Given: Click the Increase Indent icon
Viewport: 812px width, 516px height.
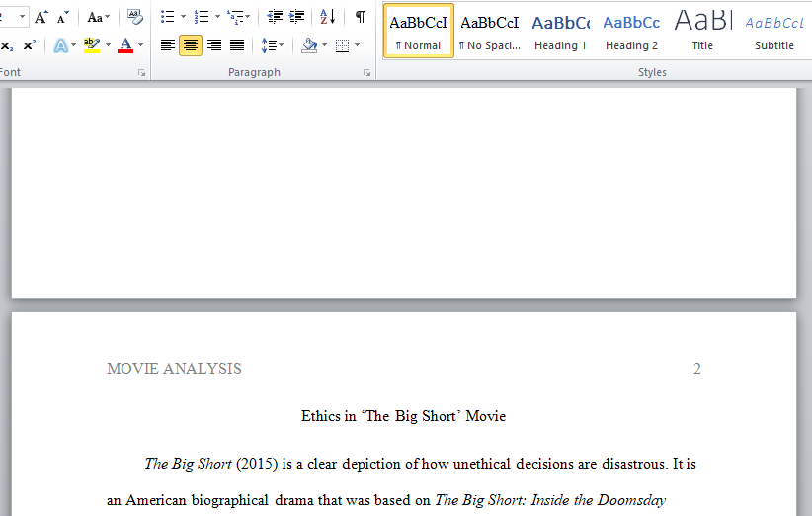Looking at the screenshot, I should pyautogui.click(x=296, y=17).
